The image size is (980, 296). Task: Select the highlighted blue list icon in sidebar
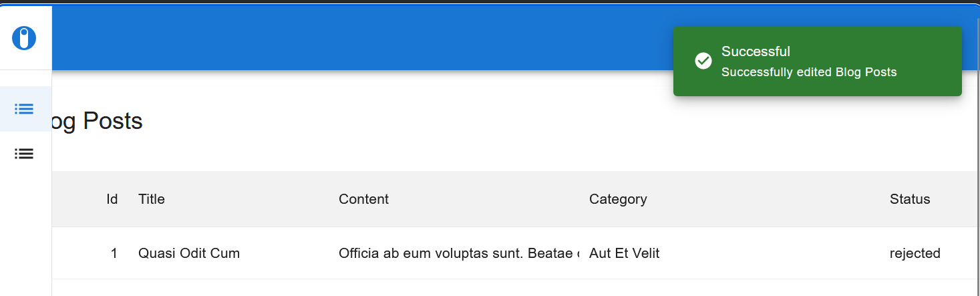pos(24,109)
